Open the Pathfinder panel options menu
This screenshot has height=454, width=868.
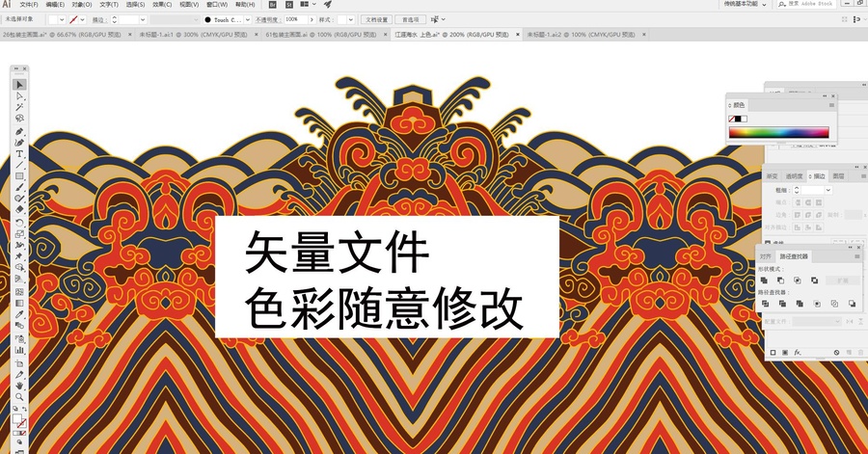858,256
